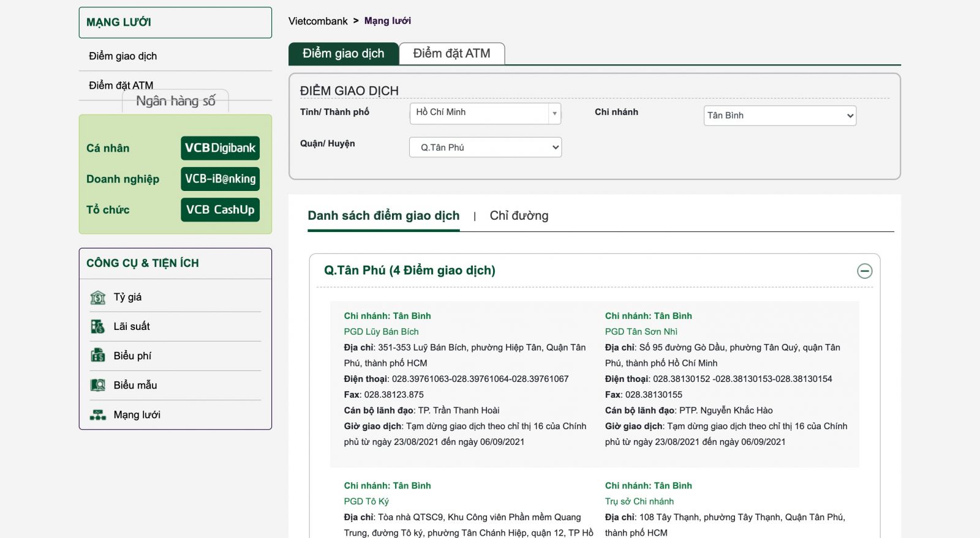Click the Mạng lưới breadcrumb link
This screenshot has width=980, height=538.
click(x=388, y=21)
